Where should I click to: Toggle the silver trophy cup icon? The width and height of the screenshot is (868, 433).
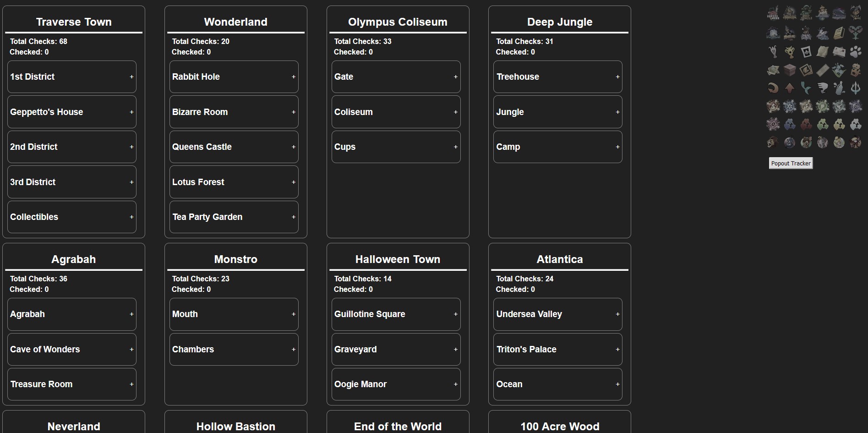[x=773, y=52]
